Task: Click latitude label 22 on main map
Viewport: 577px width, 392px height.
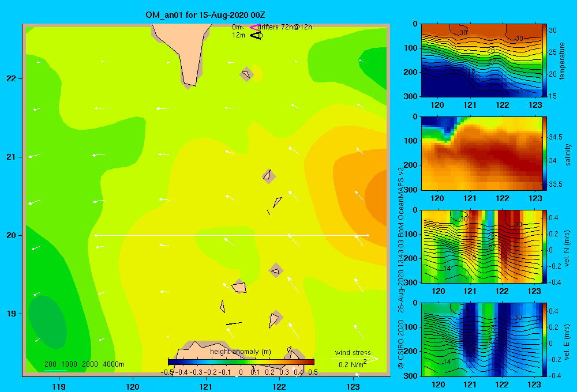Action: click(12, 79)
